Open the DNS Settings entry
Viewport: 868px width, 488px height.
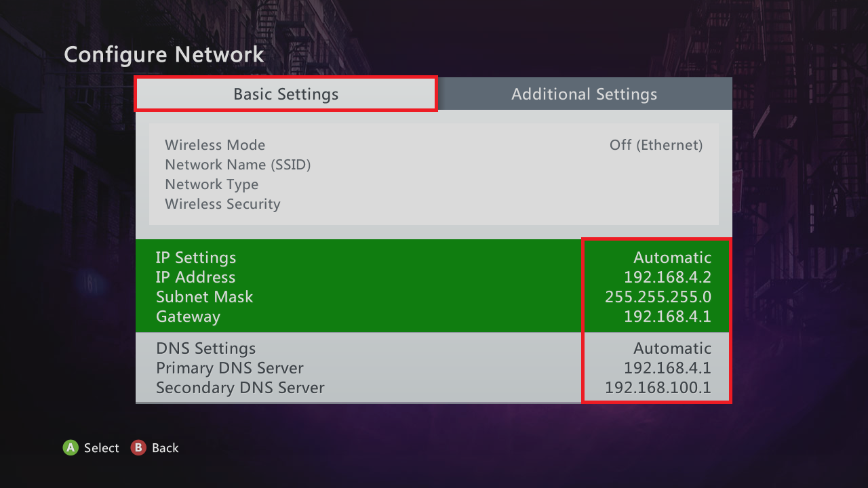tap(205, 348)
